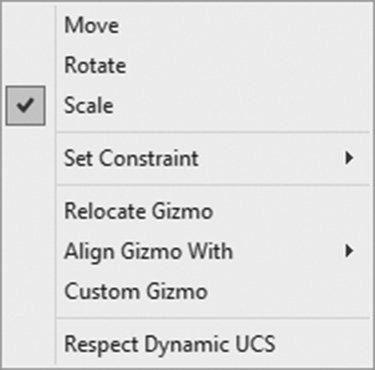Select the Rotate gizmo option
The width and height of the screenshot is (375, 370).
click(x=213, y=65)
